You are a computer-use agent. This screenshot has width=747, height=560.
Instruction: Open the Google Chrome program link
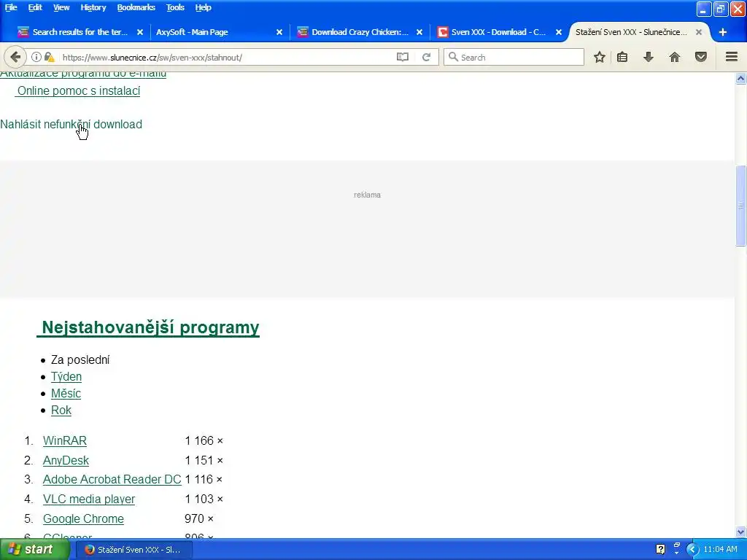point(83,518)
